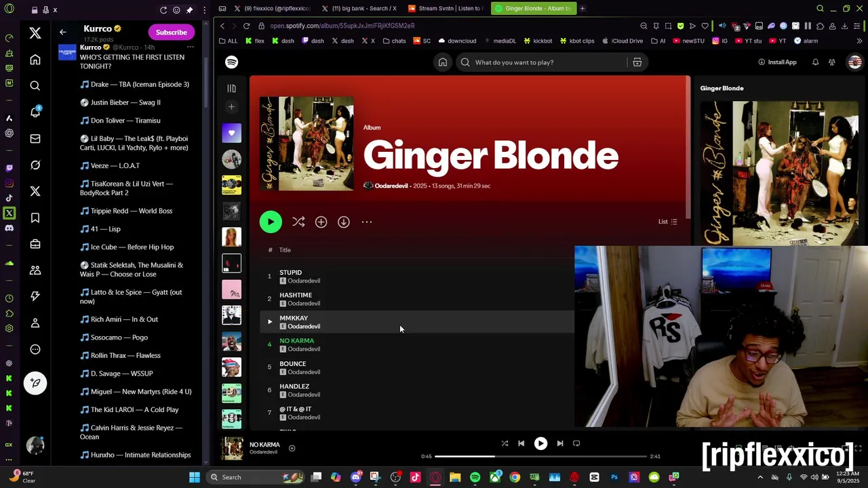Open the 'downcloud' bookmark
The width and height of the screenshot is (868, 488).
pyautogui.click(x=456, y=41)
